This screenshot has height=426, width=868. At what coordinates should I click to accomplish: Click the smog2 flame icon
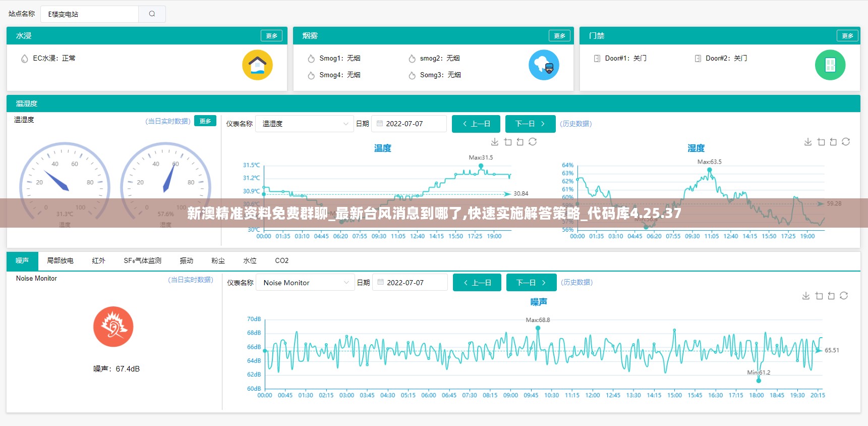tap(412, 59)
